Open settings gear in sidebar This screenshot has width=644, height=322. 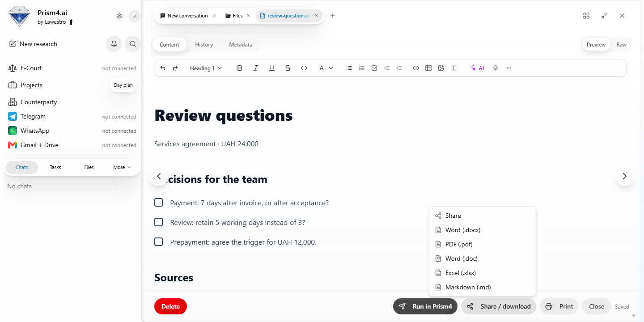pos(119,16)
